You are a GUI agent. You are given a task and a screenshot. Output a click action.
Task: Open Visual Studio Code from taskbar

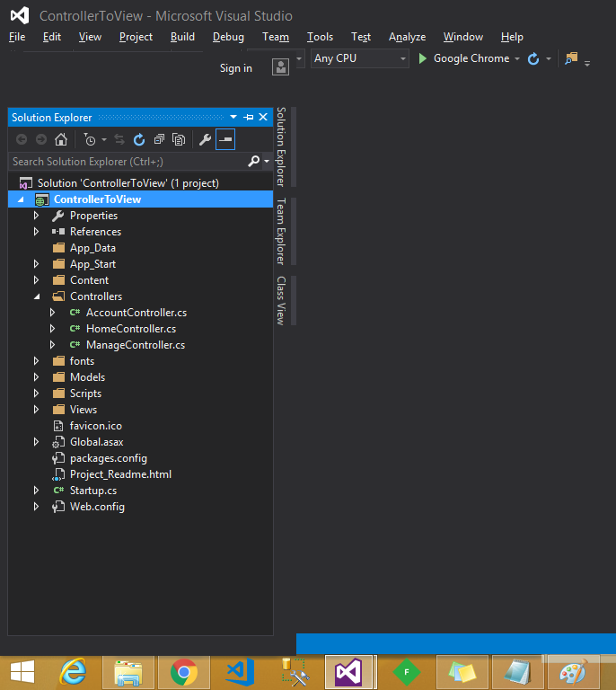[x=240, y=672]
